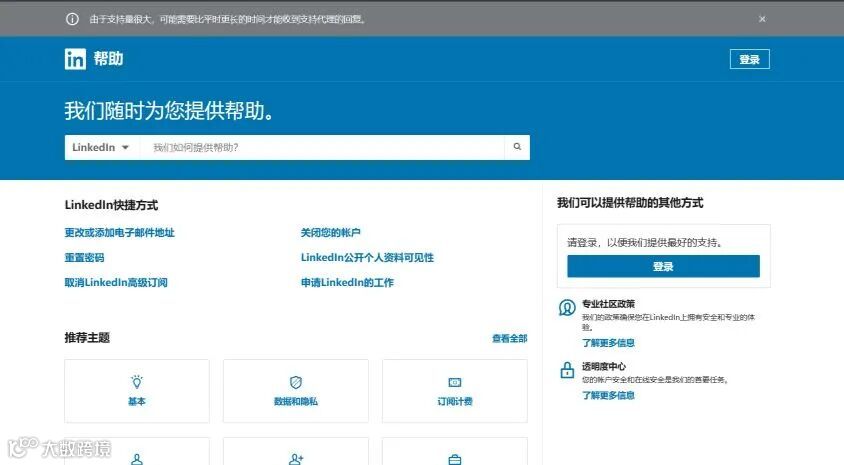Click the LinkedIn快捷方式 section heading
This screenshot has width=844, height=465.
click(111, 205)
